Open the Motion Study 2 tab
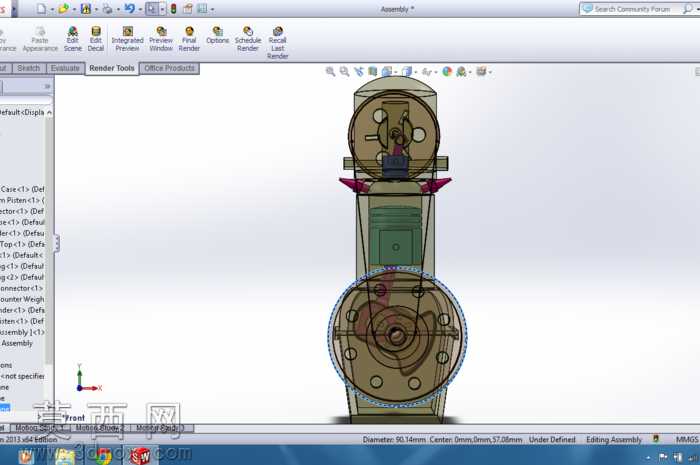Screen dimensions: 700x465 click(100, 428)
